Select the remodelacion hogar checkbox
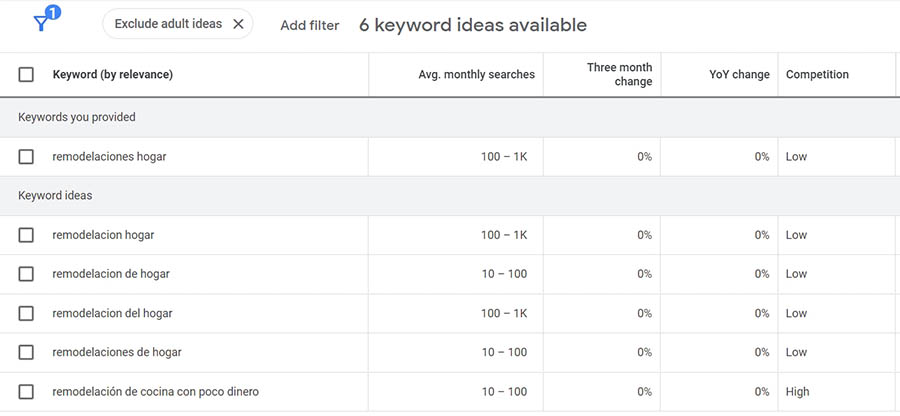Image resolution: width=900 pixels, height=416 pixels. pos(26,235)
